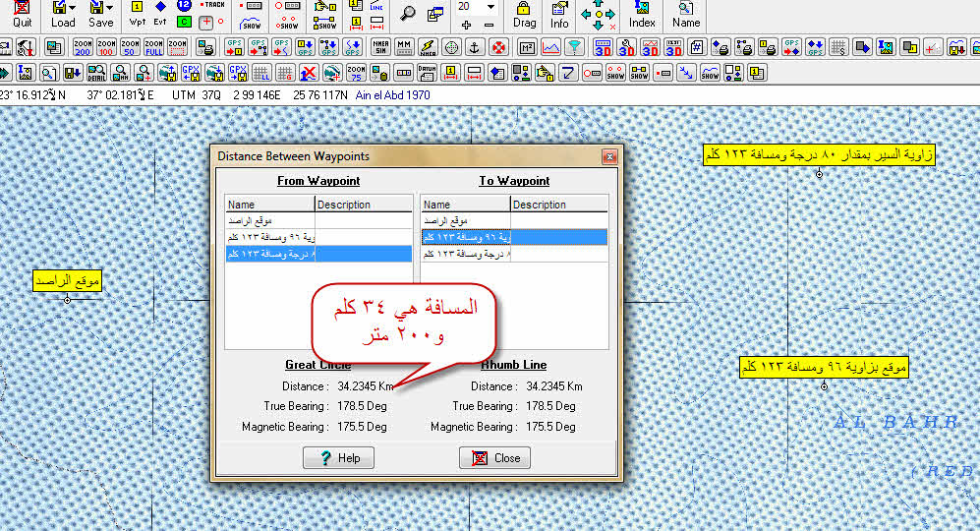Click Description column header in To Waypoint
This screenshot has height=531, width=980.
point(558,205)
